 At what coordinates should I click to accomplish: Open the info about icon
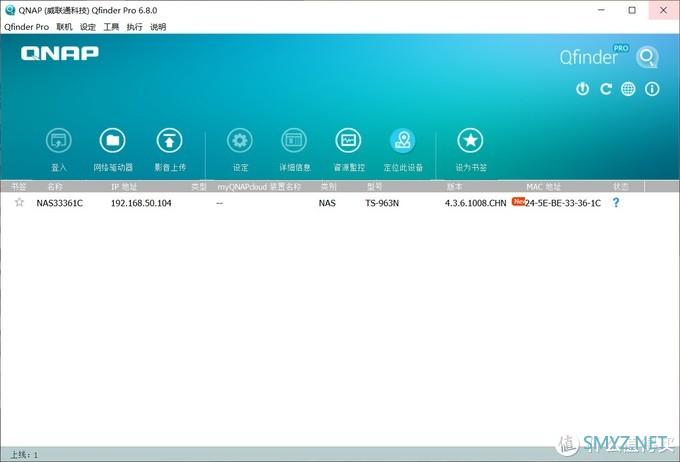tap(652, 89)
